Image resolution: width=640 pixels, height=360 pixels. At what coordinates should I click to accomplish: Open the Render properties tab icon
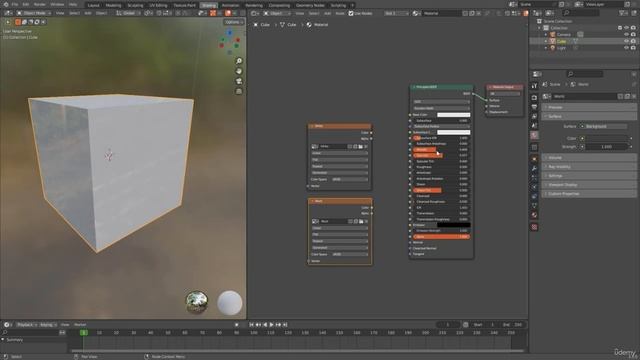534,98
